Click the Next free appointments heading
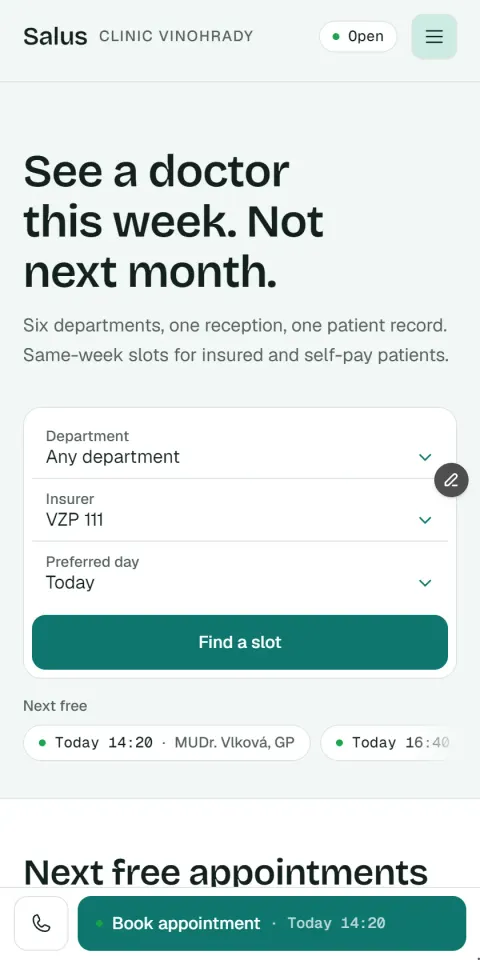This screenshot has height=960, width=480. coord(225,872)
